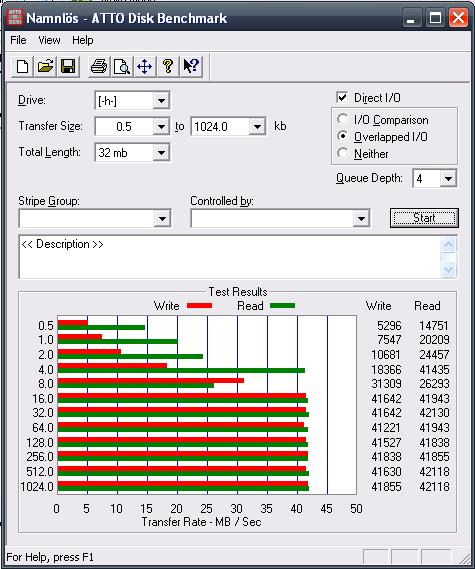The image size is (475, 569).
Task: Select the I/O Comparison radio option
Action: point(342,119)
